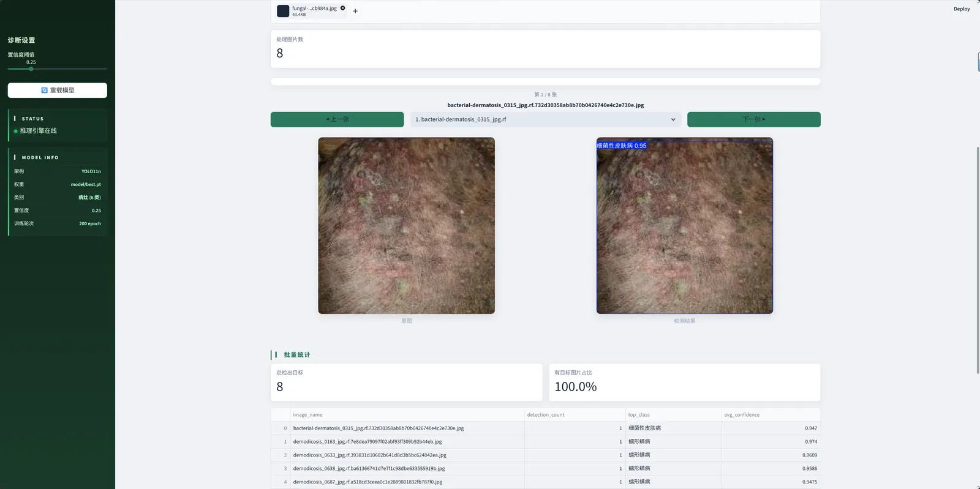Select the demodicosis_0633 table row name cell
The width and height of the screenshot is (980, 489).
click(x=407, y=455)
